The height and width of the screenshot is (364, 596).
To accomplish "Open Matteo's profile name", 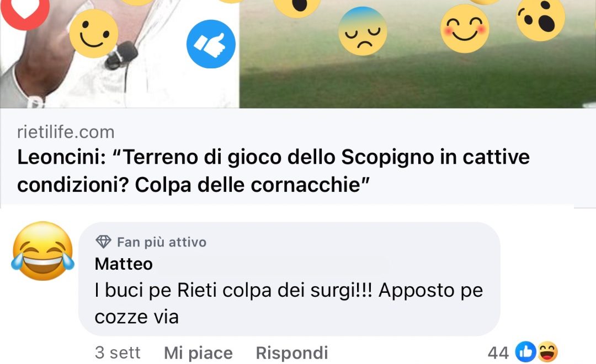I will tap(124, 264).
